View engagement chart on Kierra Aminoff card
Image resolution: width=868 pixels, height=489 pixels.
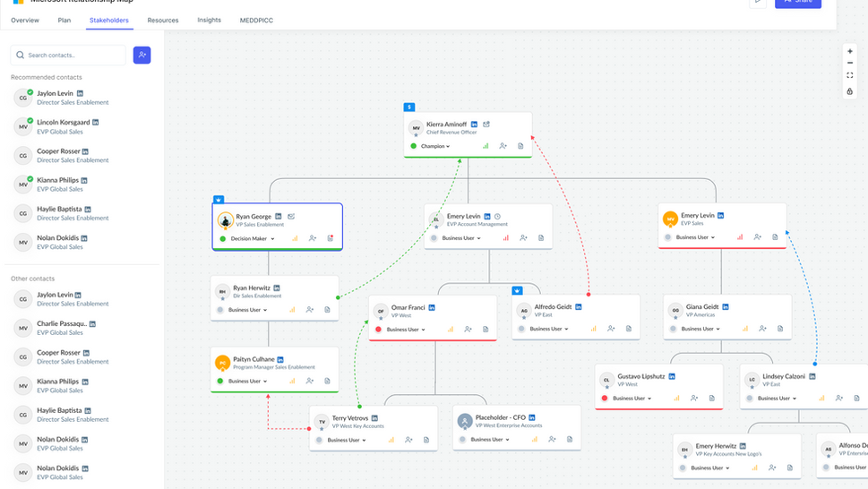coord(486,146)
